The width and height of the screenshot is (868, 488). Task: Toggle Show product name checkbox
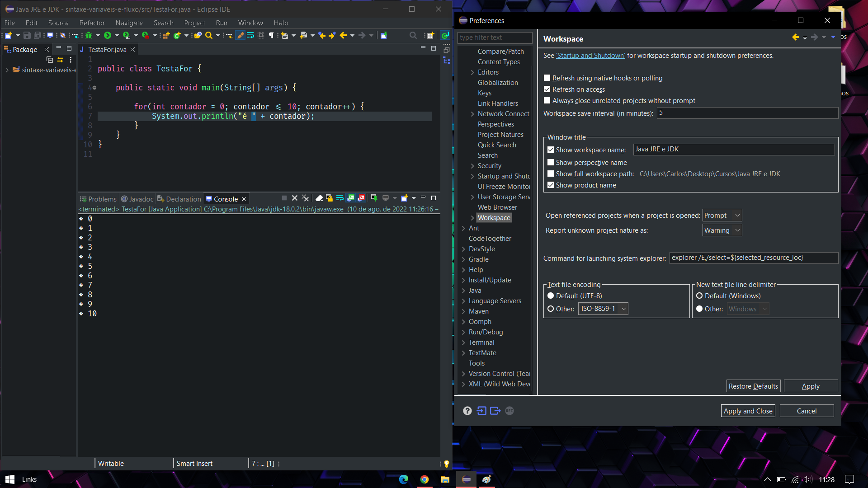551,185
